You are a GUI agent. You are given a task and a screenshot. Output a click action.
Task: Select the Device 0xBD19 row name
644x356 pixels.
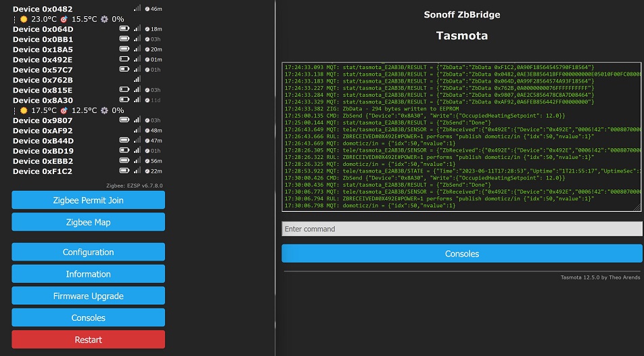(x=43, y=151)
